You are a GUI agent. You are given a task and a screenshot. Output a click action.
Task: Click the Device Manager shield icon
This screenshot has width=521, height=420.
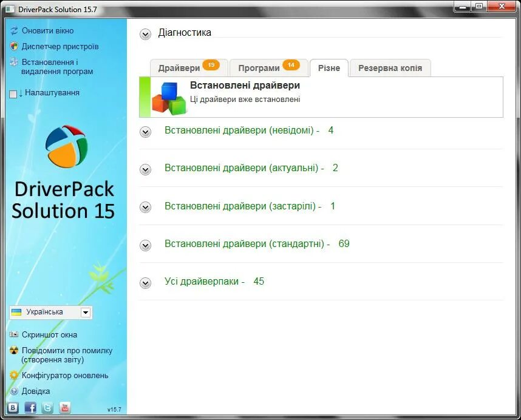tap(14, 47)
